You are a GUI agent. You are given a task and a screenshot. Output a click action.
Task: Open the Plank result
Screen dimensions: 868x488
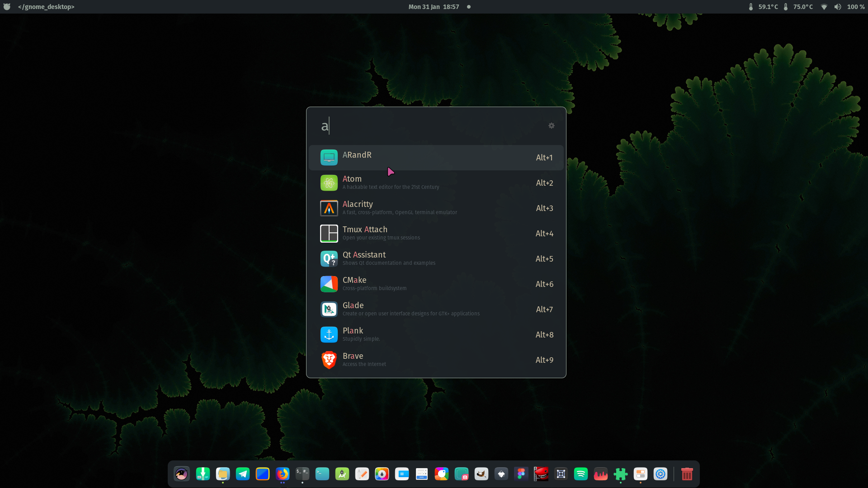point(436,335)
